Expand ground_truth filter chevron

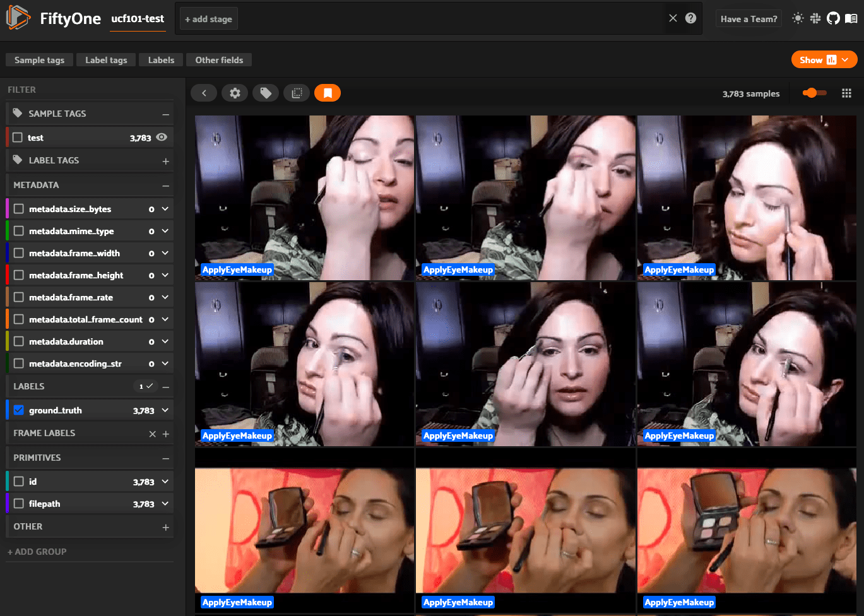(x=165, y=410)
